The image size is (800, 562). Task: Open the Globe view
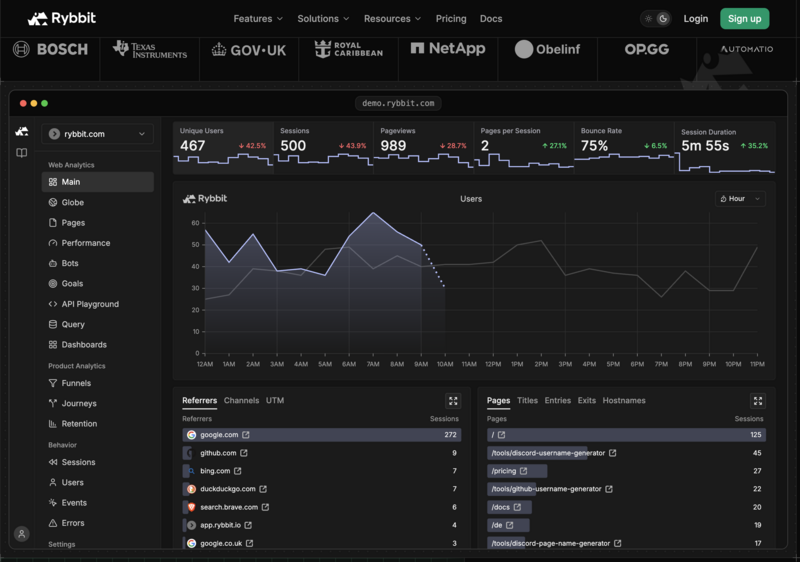point(97,202)
